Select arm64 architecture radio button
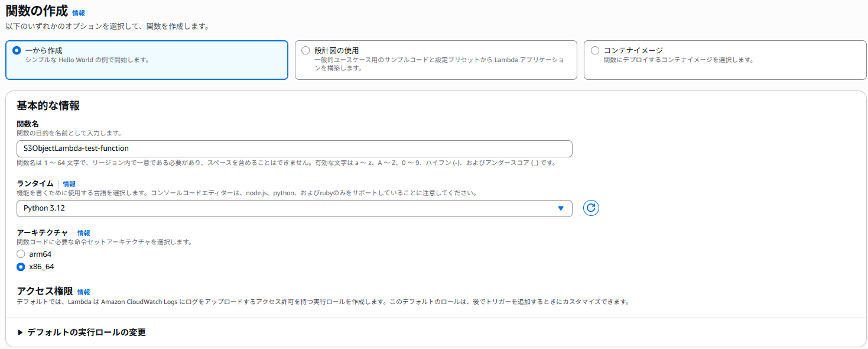The height and width of the screenshot is (349, 868). click(21, 254)
